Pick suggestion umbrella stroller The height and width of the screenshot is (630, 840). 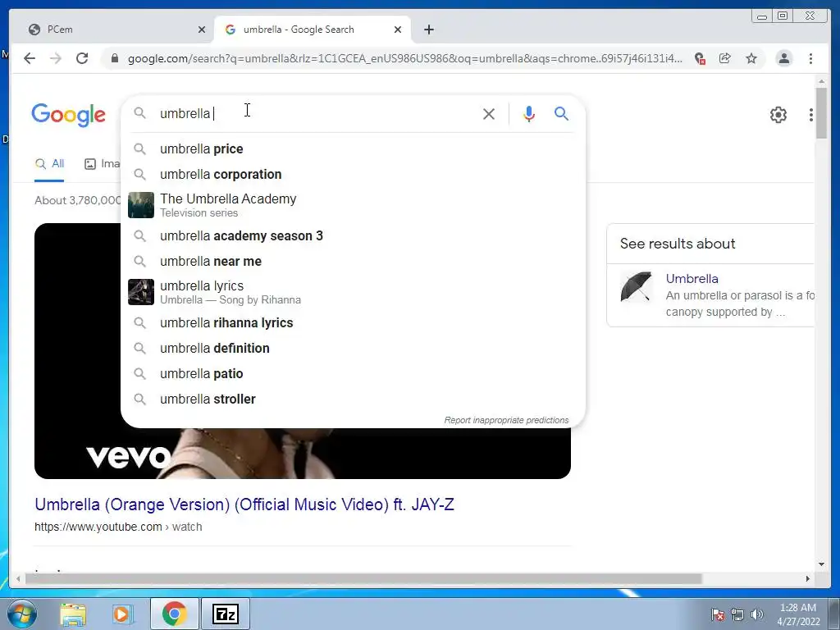pos(353,399)
